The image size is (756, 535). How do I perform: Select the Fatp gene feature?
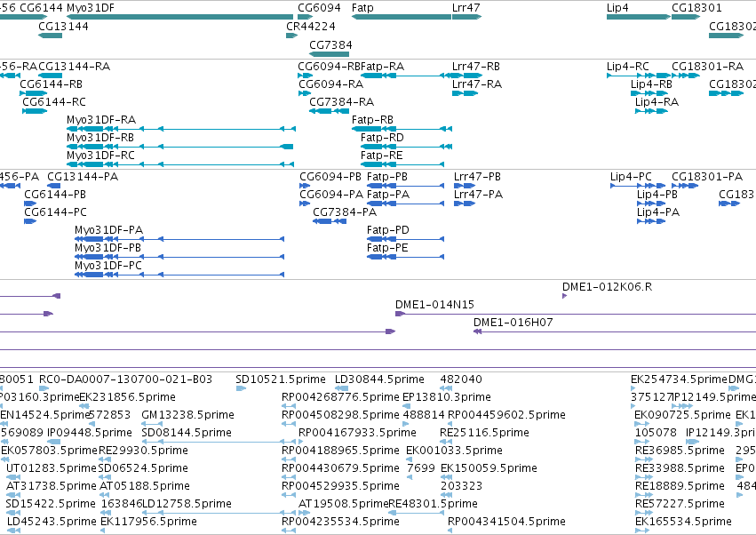(x=402, y=17)
